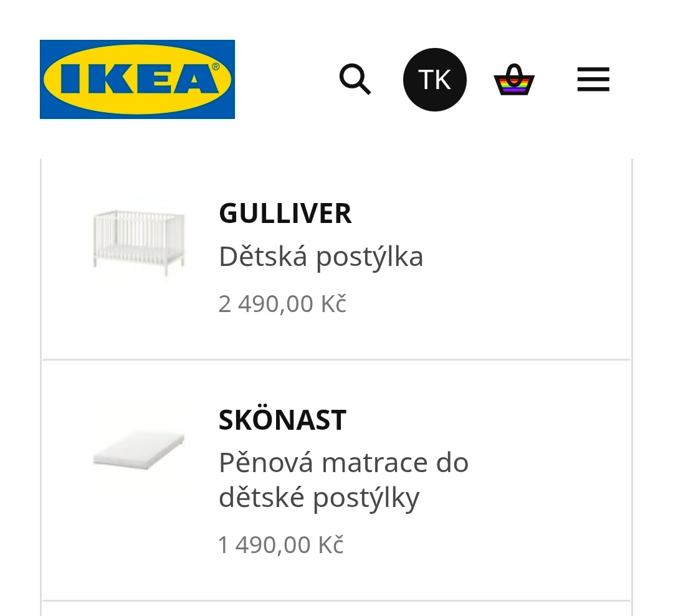View cart contents via the bag icon
This screenshot has height=616, width=673.
coord(513,79)
